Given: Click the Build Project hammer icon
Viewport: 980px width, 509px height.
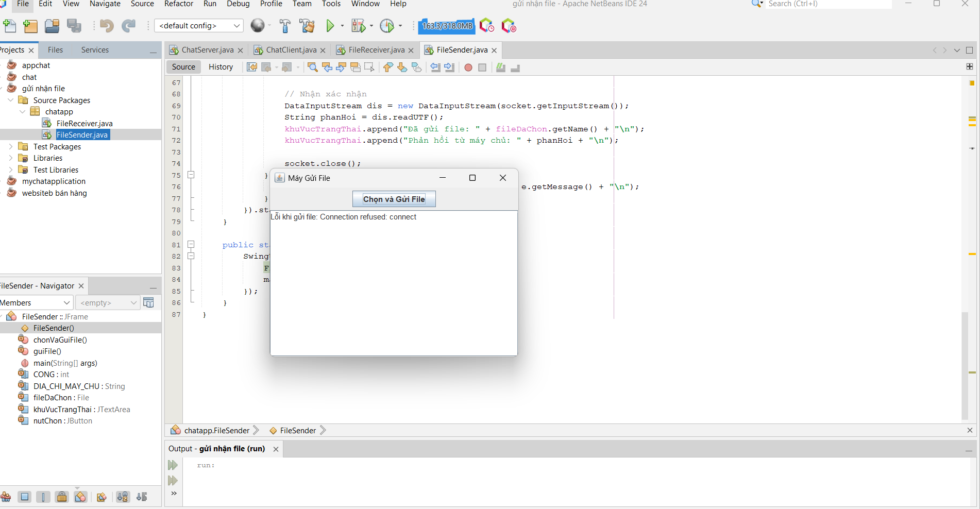Looking at the screenshot, I should tap(285, 26).
